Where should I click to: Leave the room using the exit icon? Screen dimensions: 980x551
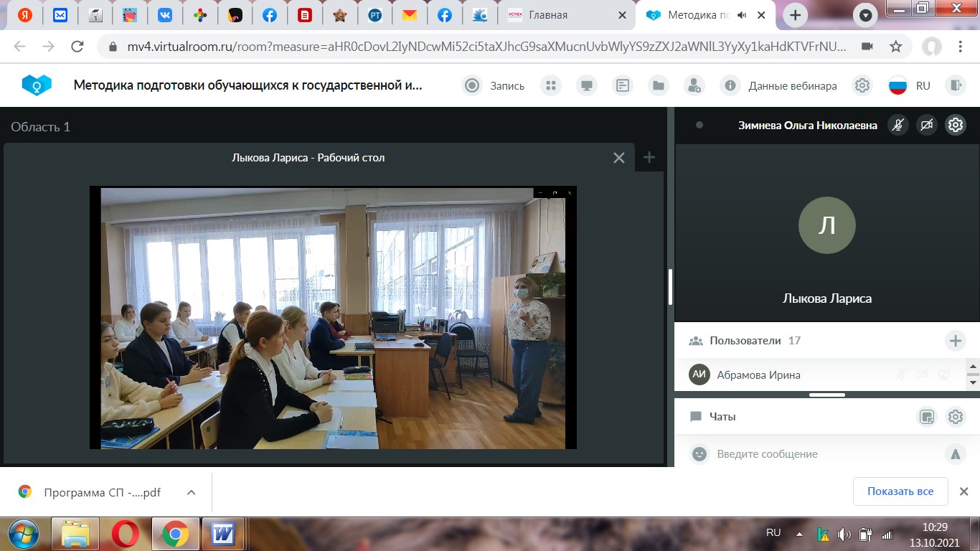955,85
